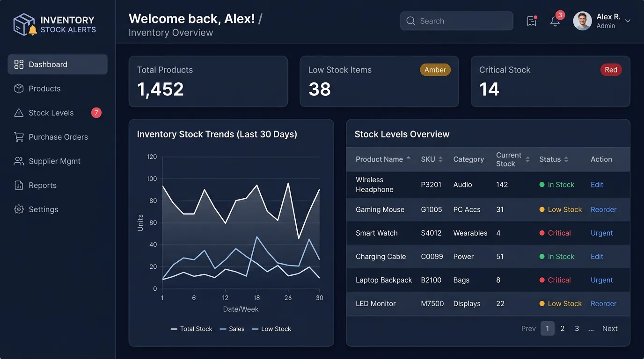644x359 pixels.
Task: Open the Reports menu item
Action: coord(58,186)
